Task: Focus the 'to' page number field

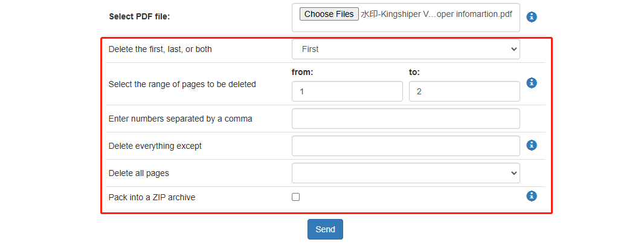Action: pyautogui.click(x=465, y=91)
